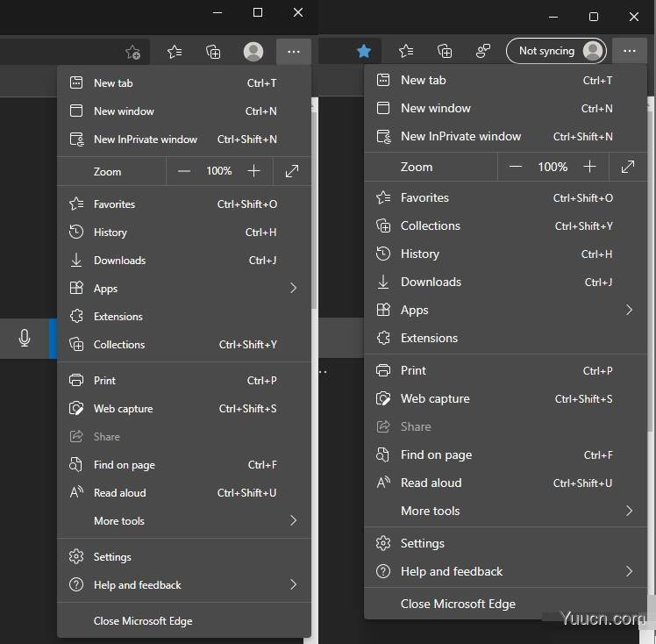Image resolution: width=656 pixels, height=644 pixels.
Task: Open New InPrivate window from right menu
Action: coord(506,136)
